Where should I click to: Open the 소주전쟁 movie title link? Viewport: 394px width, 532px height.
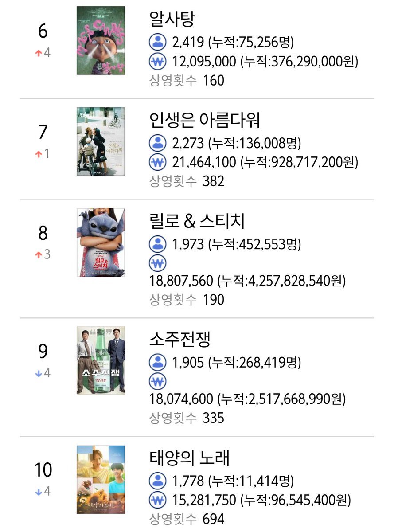(180, 339)
